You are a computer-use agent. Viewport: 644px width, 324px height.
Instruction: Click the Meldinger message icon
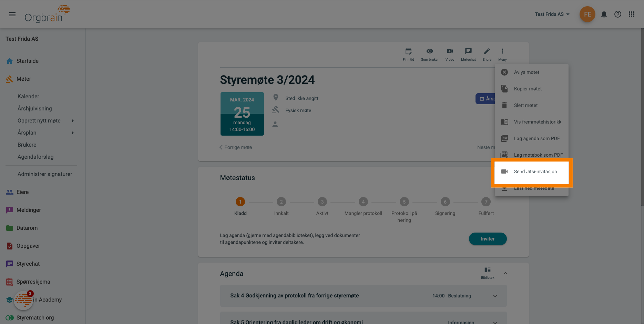[x=10, y=210]
